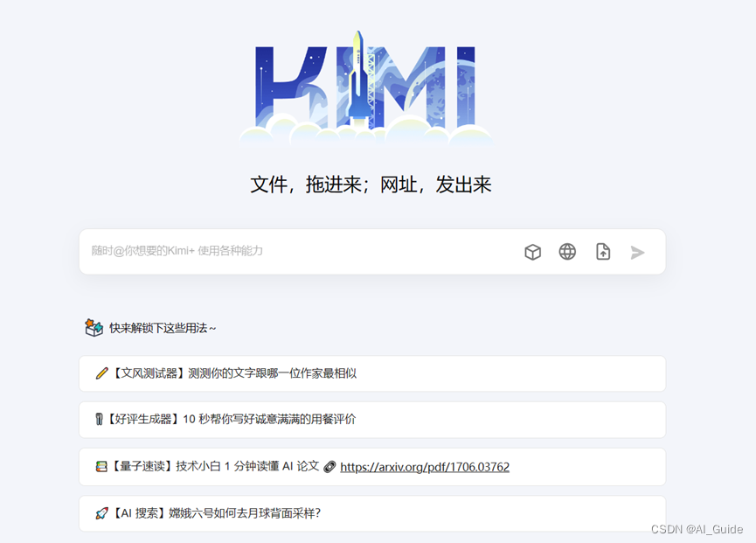This screenshot has width=756, height=543.
Task: Open the arxiv.org/pdf/1706.03762 link
Action: (x=426, y=466)
